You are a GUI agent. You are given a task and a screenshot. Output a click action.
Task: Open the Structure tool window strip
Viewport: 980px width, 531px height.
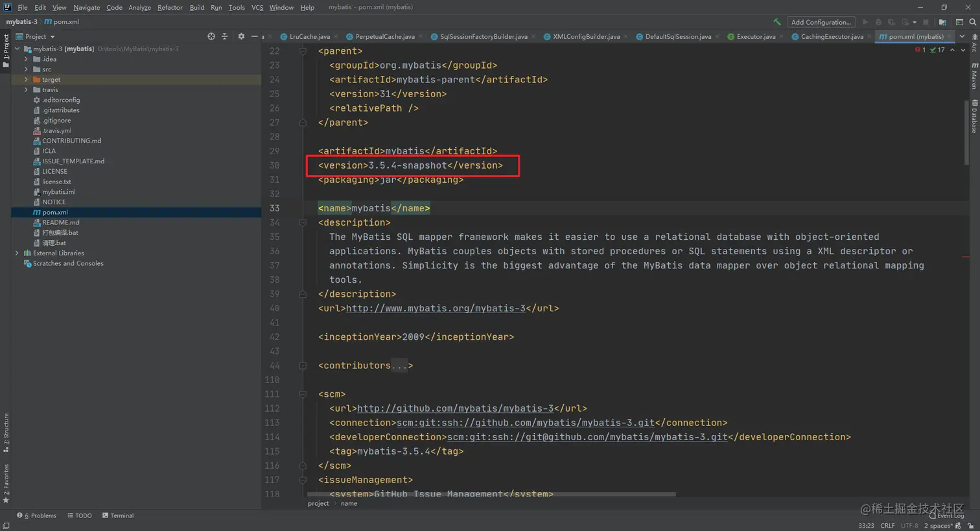(6, 432)
